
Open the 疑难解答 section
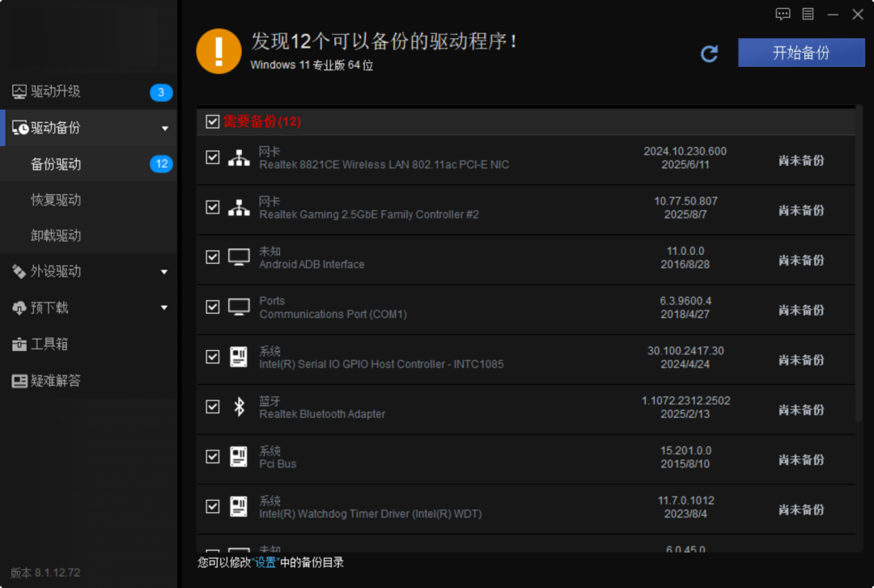[89, 381]
